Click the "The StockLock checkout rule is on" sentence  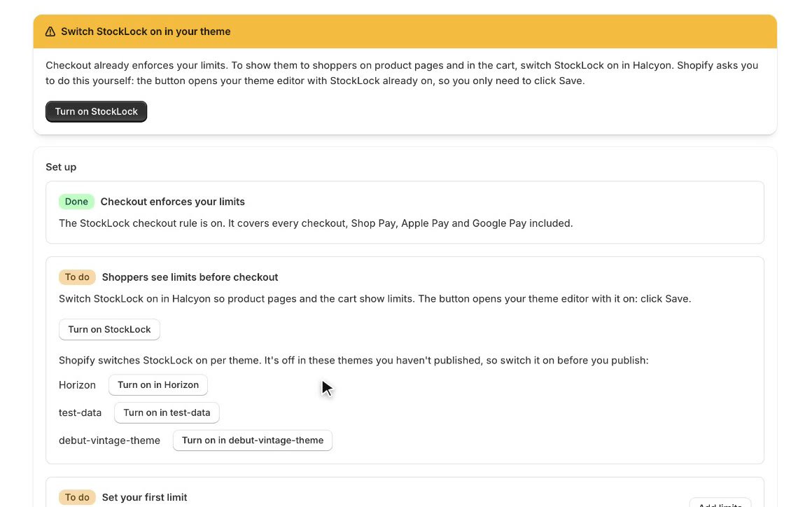[x=316, y=223]
